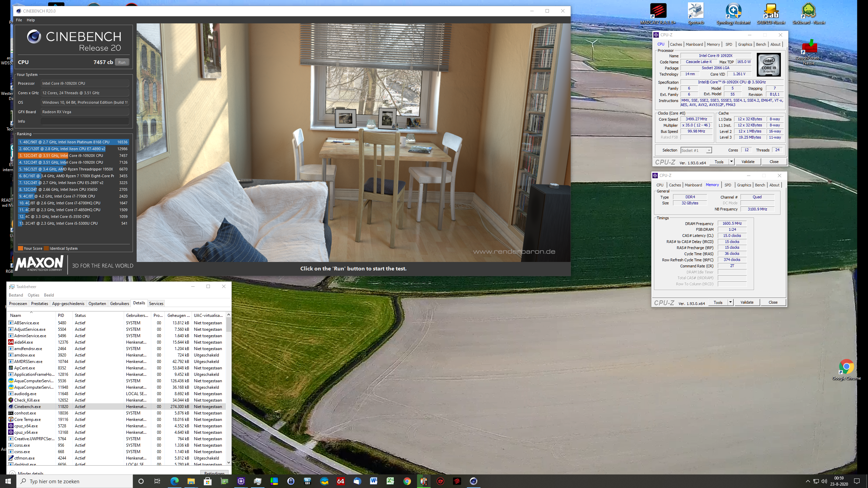Screen dimensions: 868x488
Task: Sort Task Manager by Geheugen column
Action: [x=178, y=315]
